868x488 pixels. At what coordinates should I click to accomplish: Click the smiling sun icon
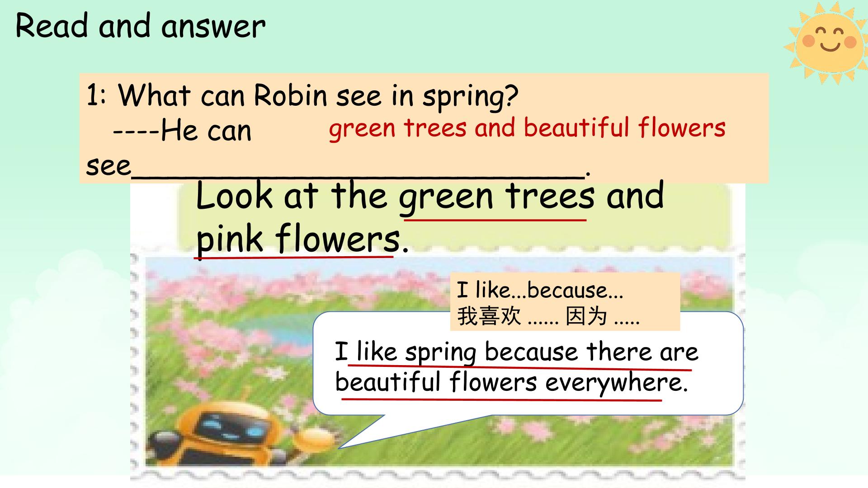coord(830,43)
